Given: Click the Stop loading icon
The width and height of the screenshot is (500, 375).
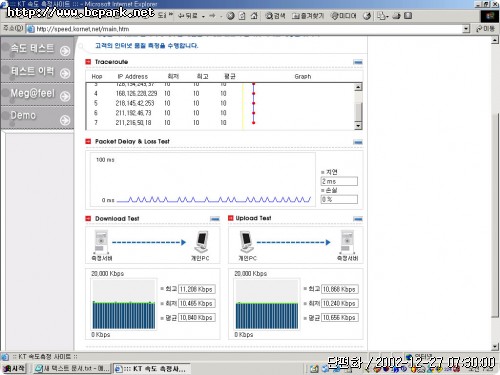Looking at the screenshot, I should click(x=230, y=16).
